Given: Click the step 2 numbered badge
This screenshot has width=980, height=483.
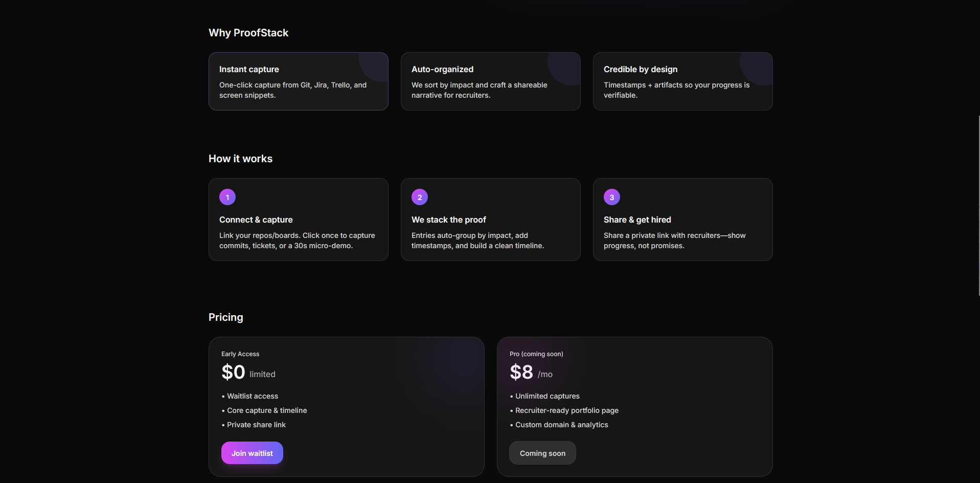Looking at the screenshot, I should (x=419, y=197).
